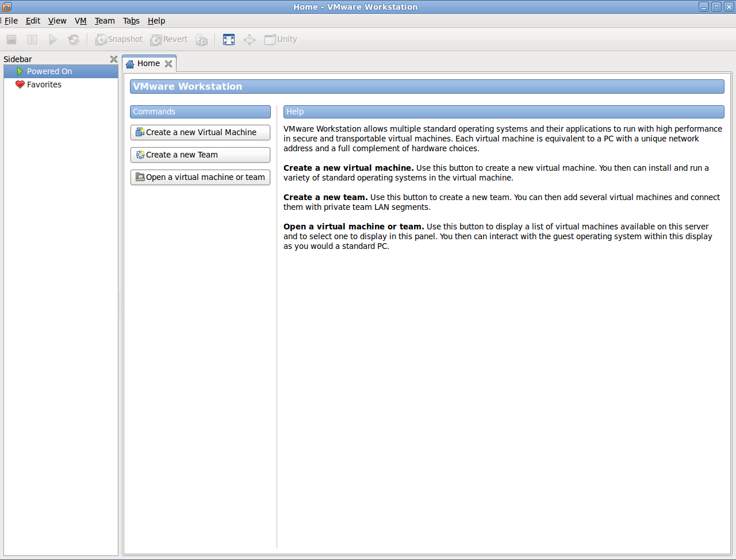Click Revert in the toolbar
Viewport: 736px width, 560px height.
(169, 40)
